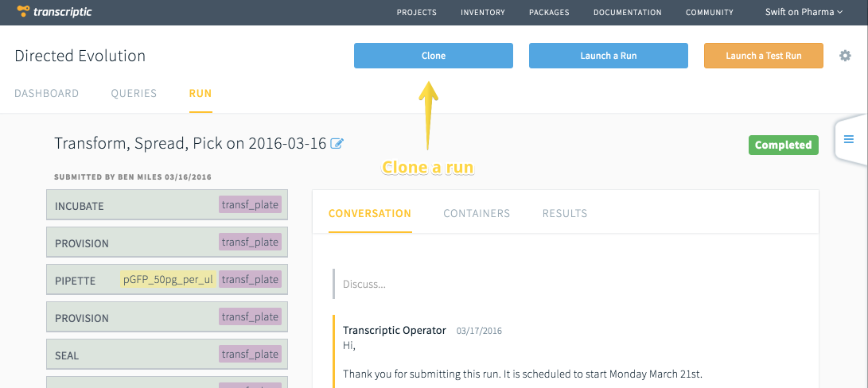Click the Launch a Run button
868x388 pixels.
[x=609, y=56]
